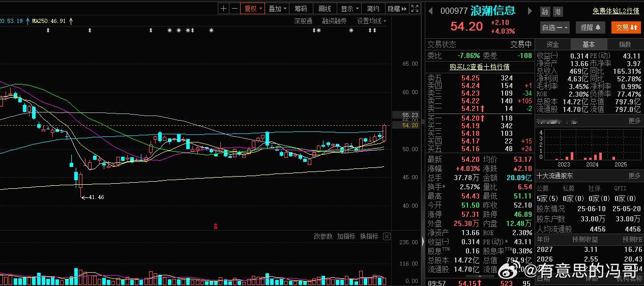Zoom in the chart with the plus icon

(224, 9)
